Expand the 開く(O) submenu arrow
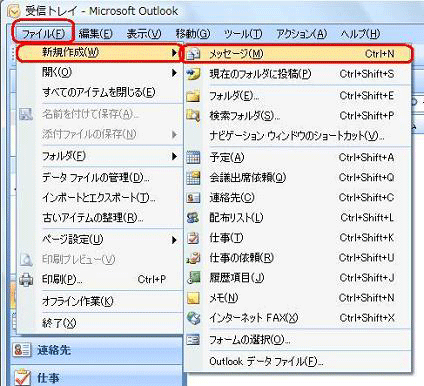The height and width of the screenshot is (386, 424). click(x=174, y=72)
